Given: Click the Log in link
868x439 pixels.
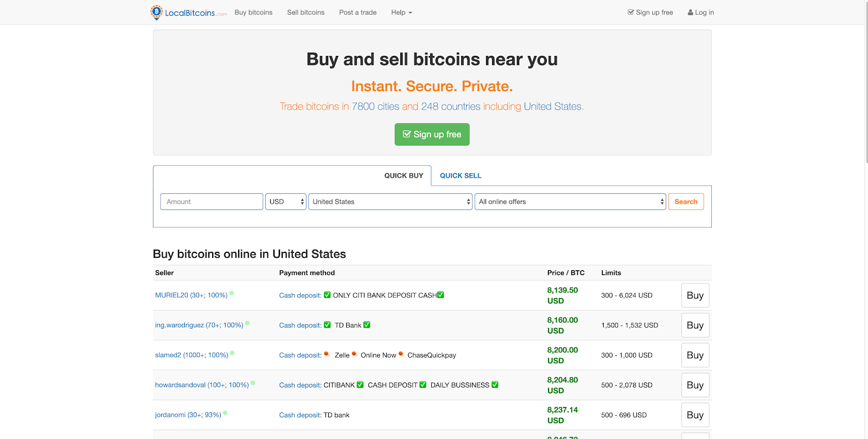Looking at the screenshot, I should click(x=701, y=12).
